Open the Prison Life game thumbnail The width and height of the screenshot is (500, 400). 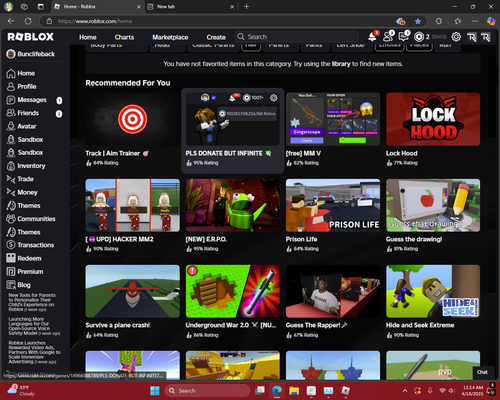(333, 205)
